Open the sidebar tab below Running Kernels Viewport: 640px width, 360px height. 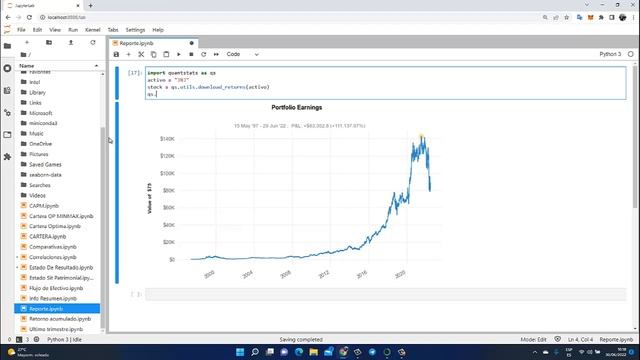point(7,91)
